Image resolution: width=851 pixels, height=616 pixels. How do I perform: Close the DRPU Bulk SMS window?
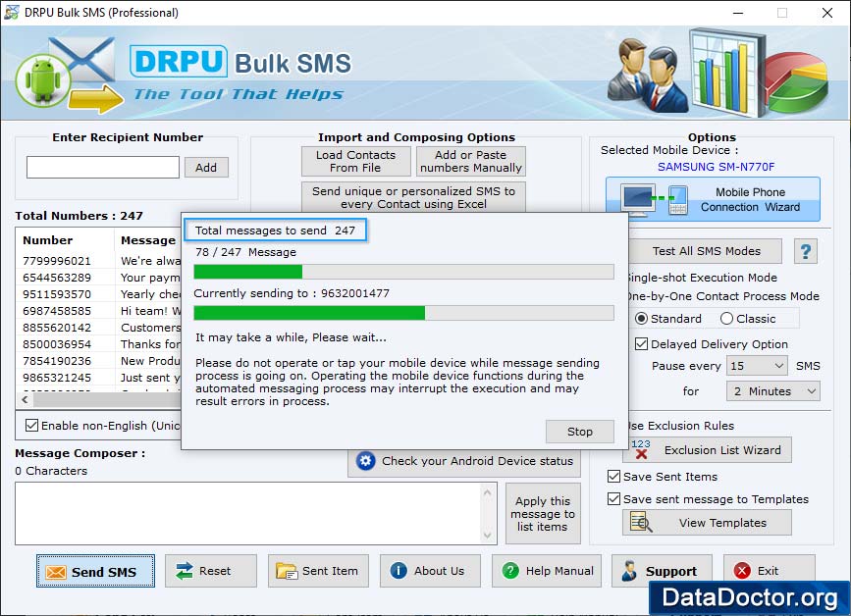[827, 13]
